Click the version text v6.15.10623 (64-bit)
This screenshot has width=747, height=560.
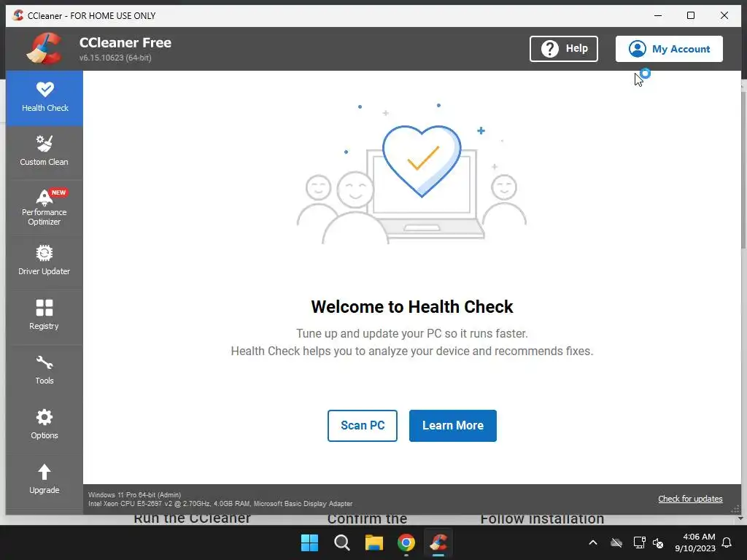pos(115,58)
